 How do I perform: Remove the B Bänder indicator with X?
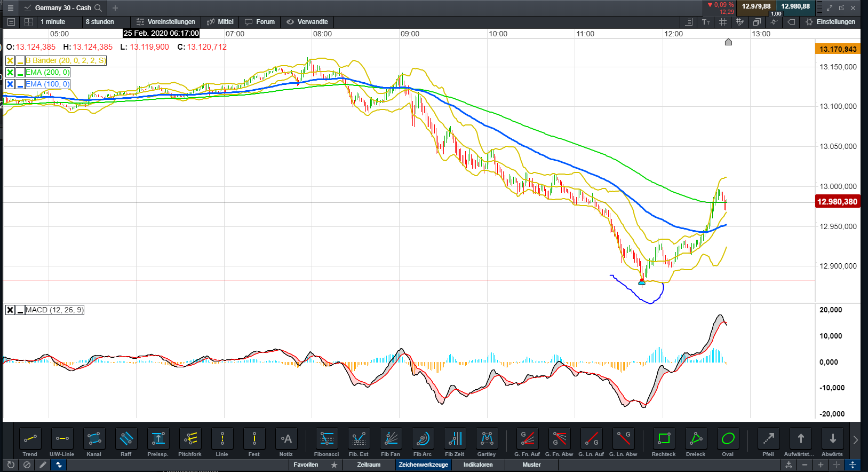pos(10,61)
